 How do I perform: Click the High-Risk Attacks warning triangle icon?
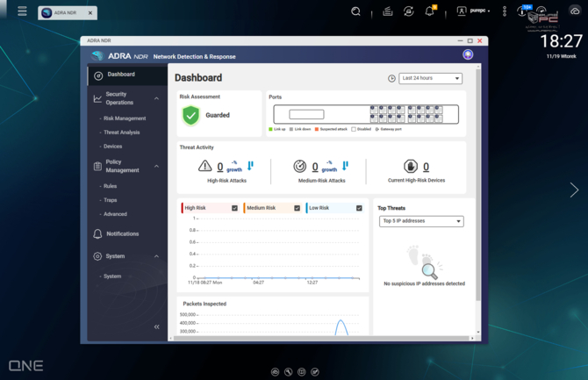pyautogui.click(x=204, y=166)
